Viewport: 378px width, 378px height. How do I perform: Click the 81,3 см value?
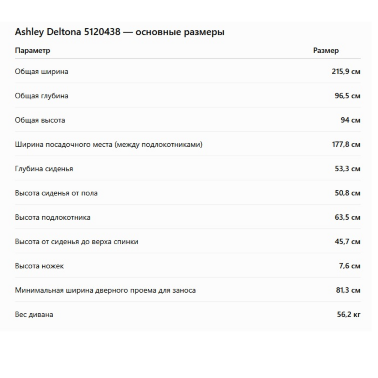click(x=348, y=290)
